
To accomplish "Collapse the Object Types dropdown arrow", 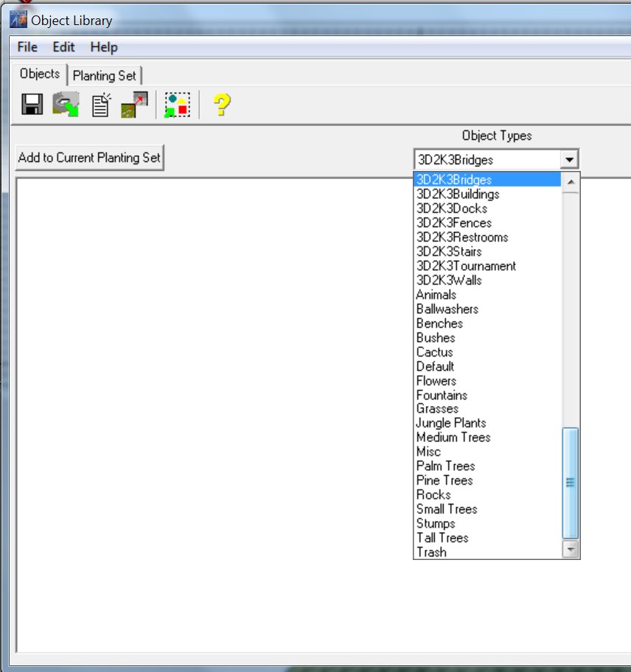I will coord(569,160).
